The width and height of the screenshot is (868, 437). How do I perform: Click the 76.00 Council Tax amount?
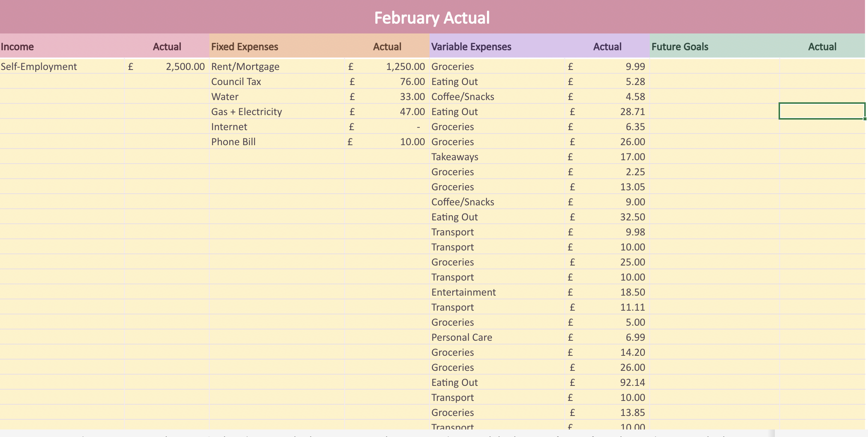point(387,82)
